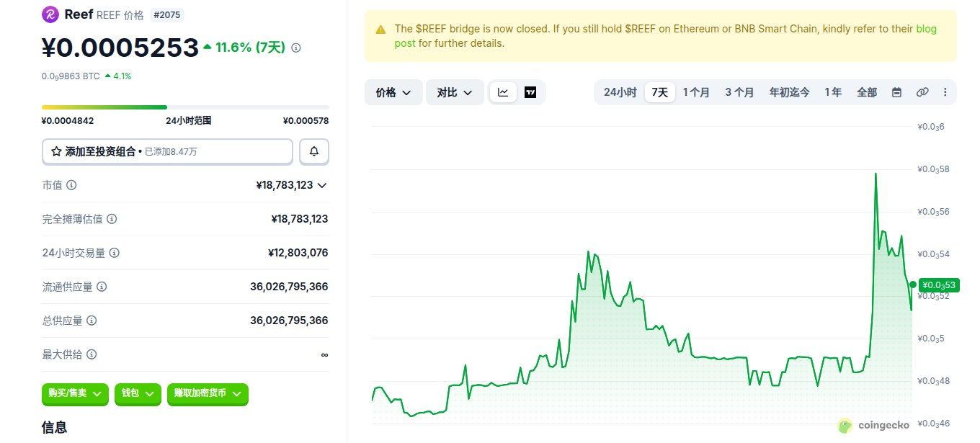Viewport: 980px width, 443px height.
Task: Open the 赚取加密货币 dropdown
Action: [x=208, y=393]
